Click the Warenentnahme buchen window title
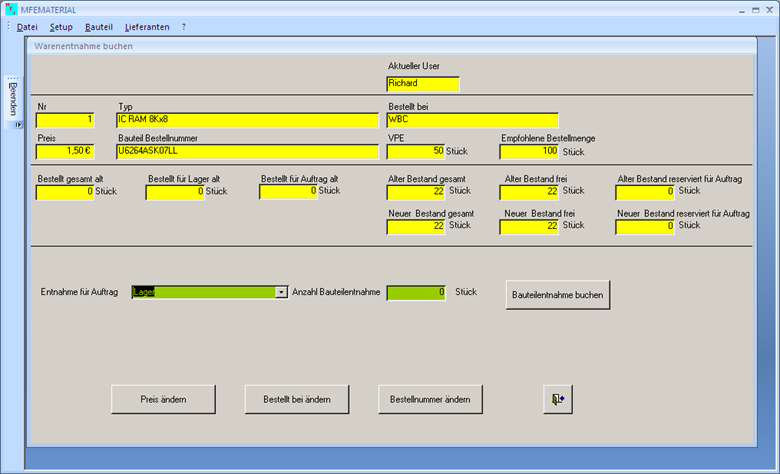 coord(84,46)
